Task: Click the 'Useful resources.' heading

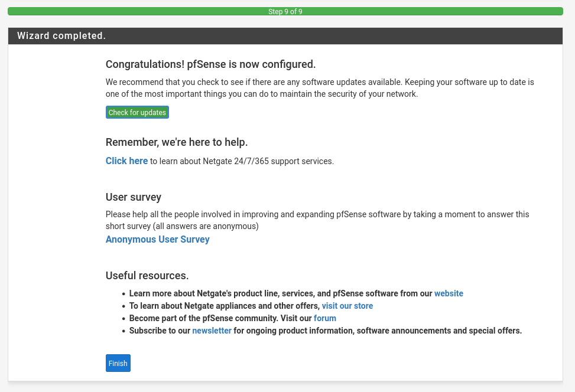Action: pyautogui.click(x=147, y=276)
